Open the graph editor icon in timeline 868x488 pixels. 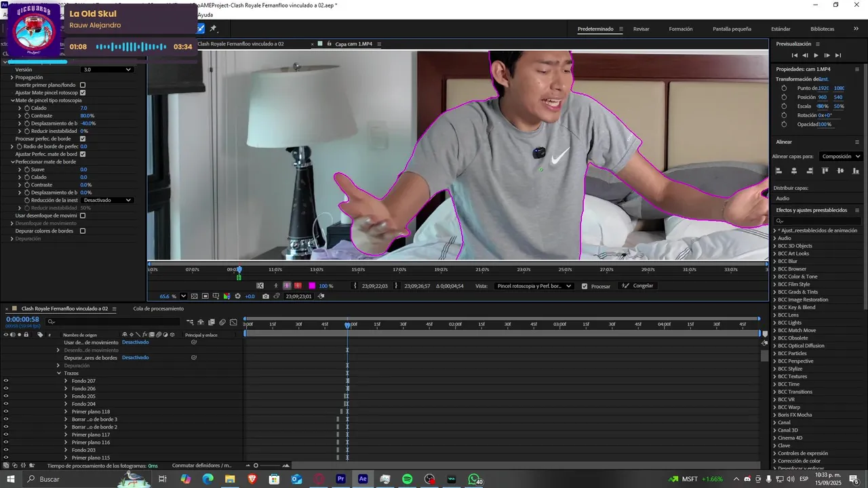tap(234, 322)
